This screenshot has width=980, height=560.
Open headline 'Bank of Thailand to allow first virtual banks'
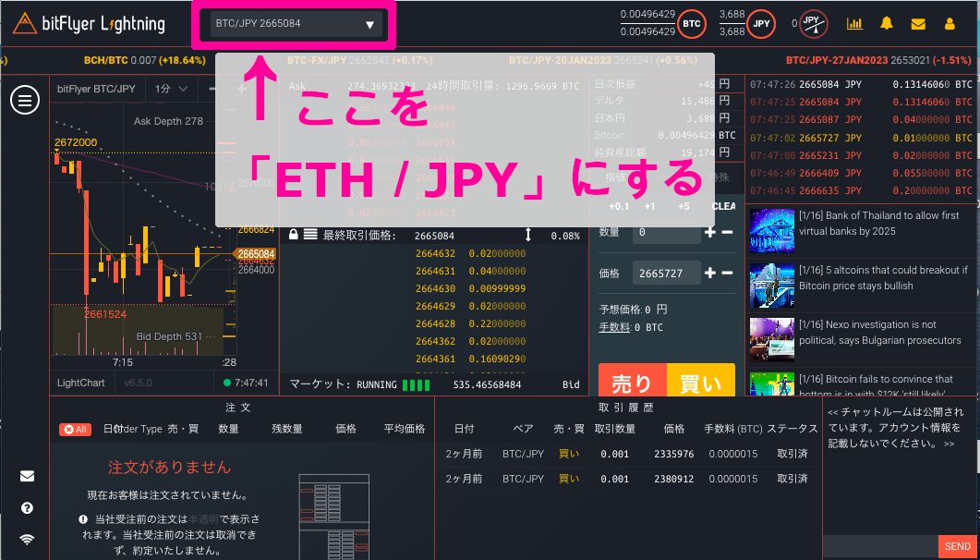click(878, 223)
